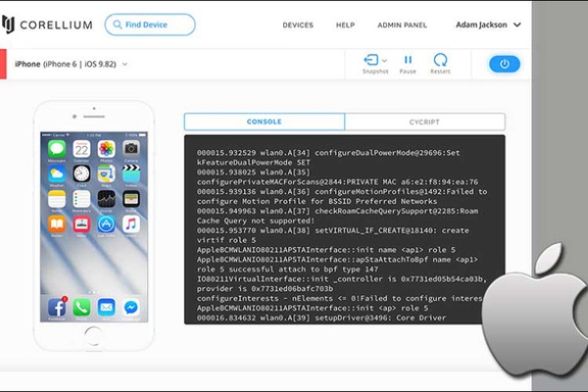
Task: Open the Calendar app showing 22
Action: (x=81, y=149)
